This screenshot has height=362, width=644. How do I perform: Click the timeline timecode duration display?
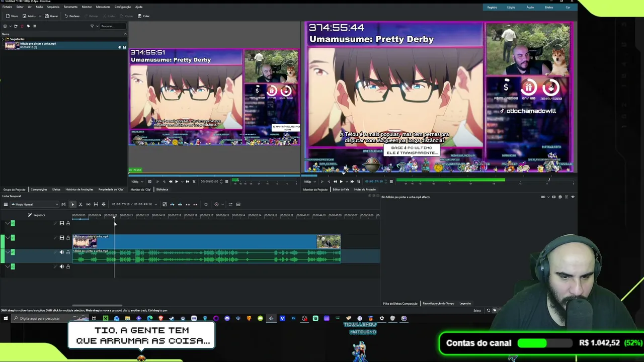(132, 205)
